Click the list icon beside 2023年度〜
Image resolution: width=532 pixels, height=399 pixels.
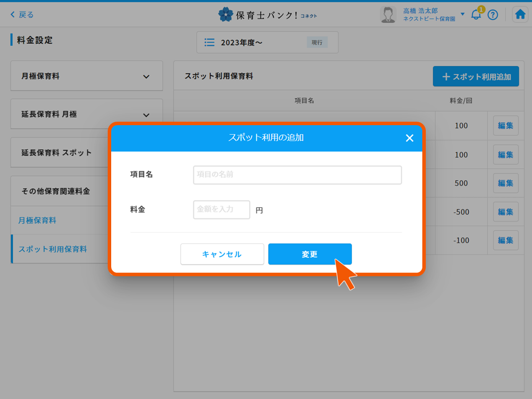tap(209, 42)
